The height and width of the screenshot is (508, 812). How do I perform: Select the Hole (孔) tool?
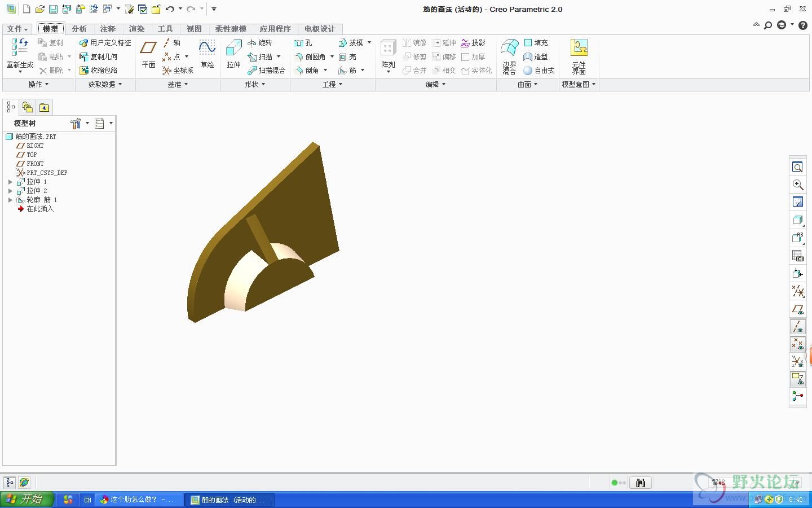click(x=303, y=43)
